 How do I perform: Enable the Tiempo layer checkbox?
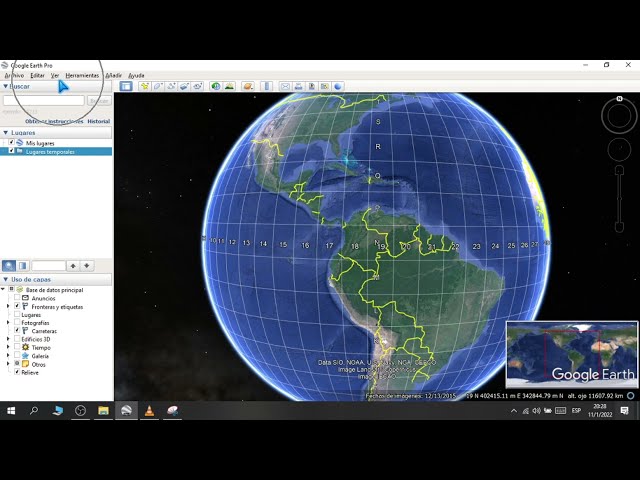(17, 347)
